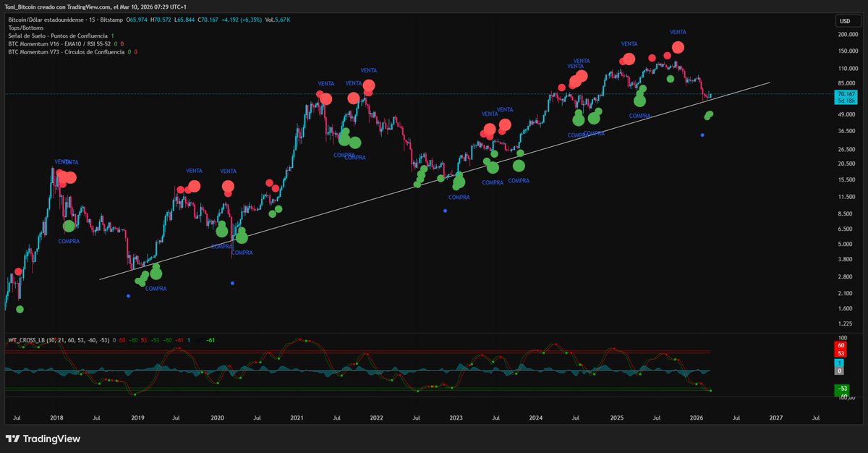Open the USD currency selector
The height and width of the screenshot is (453, 868).
844,20
